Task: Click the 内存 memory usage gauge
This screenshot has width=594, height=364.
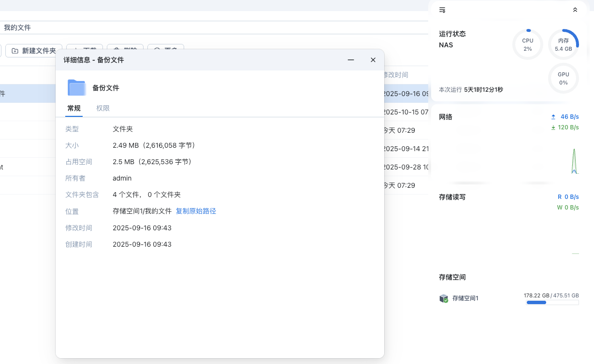Action: click(563, 44)
